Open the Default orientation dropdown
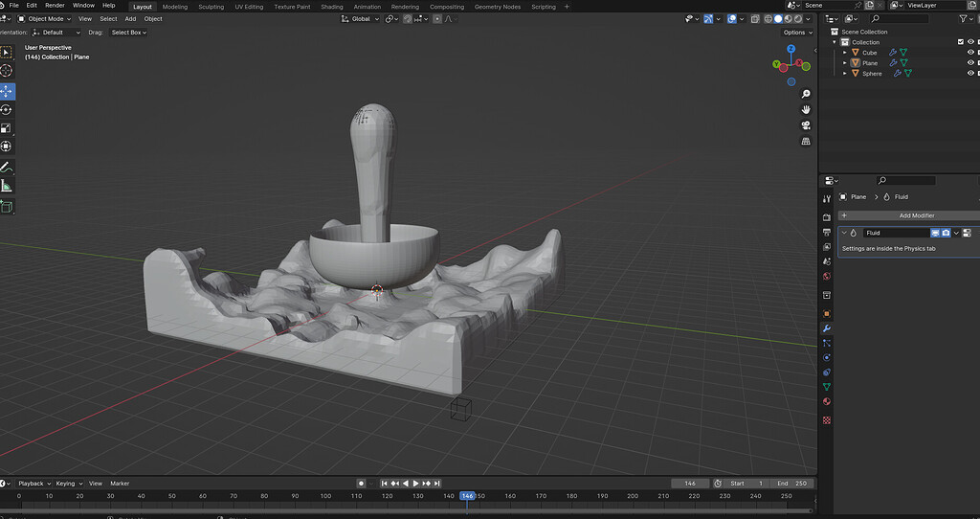 [x=56, y=33]
